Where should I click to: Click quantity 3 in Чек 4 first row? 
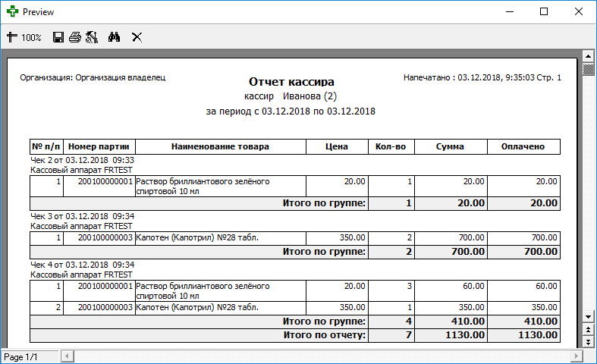click(410, 286)
